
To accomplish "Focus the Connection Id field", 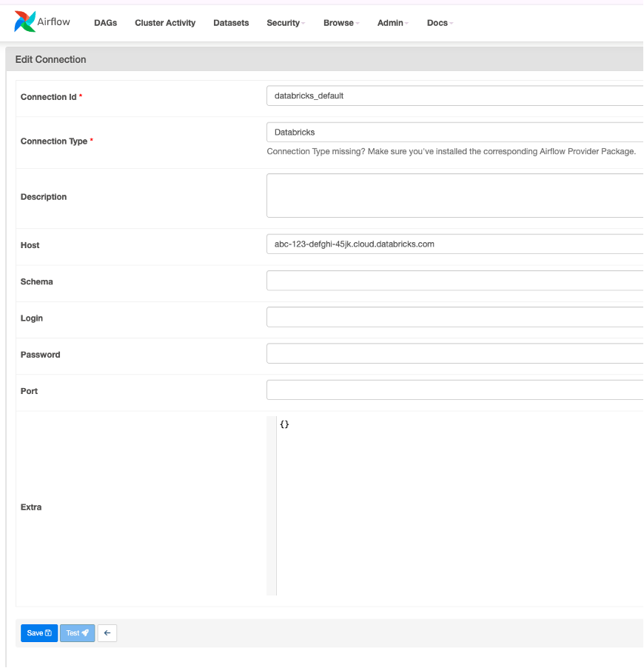I will tap(455, 96).
